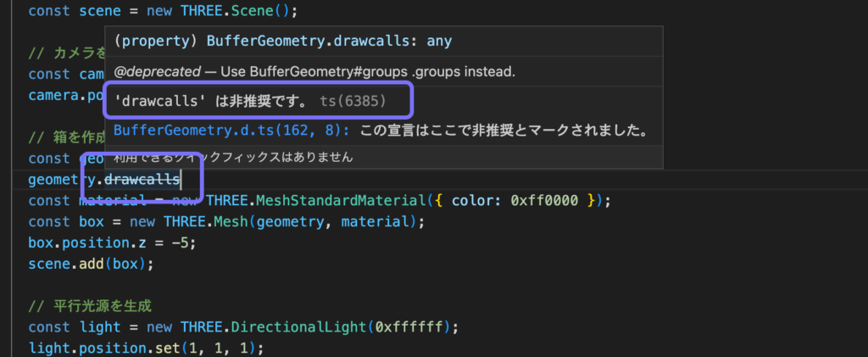Click the "box.position.z = -5;" line
Viewport: 868px width, 357px height.
(112, 243)
